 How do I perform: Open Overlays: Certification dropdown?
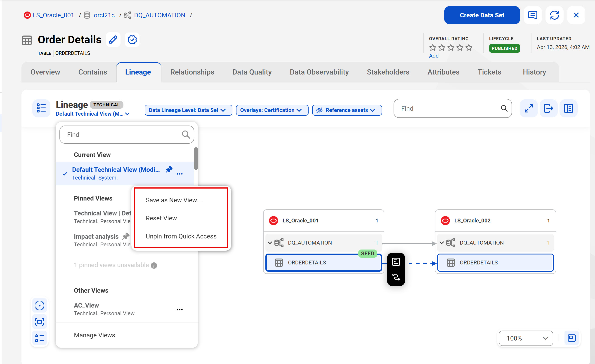(272, 110)
